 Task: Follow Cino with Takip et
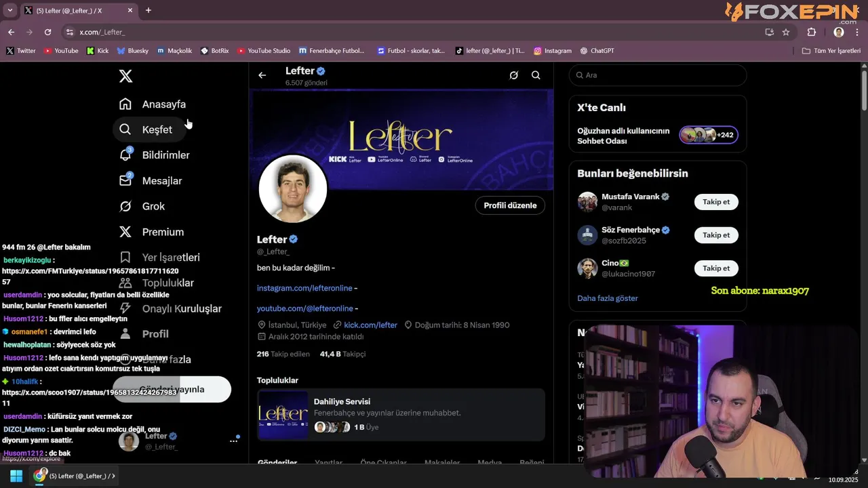(x=716, y=268)
